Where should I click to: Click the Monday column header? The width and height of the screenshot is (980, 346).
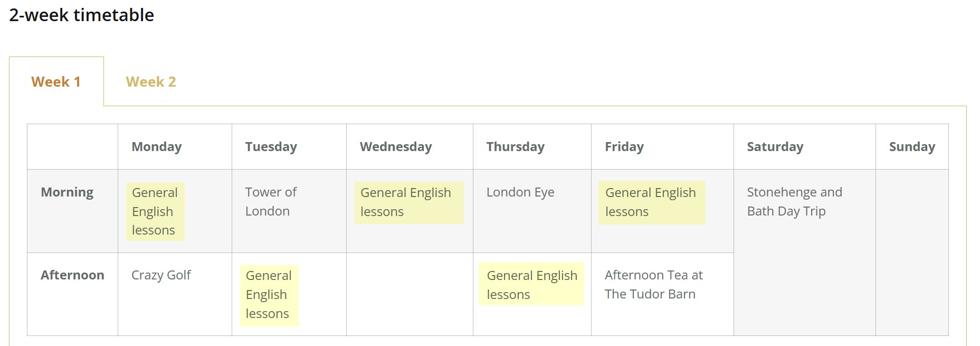[157, 146]
